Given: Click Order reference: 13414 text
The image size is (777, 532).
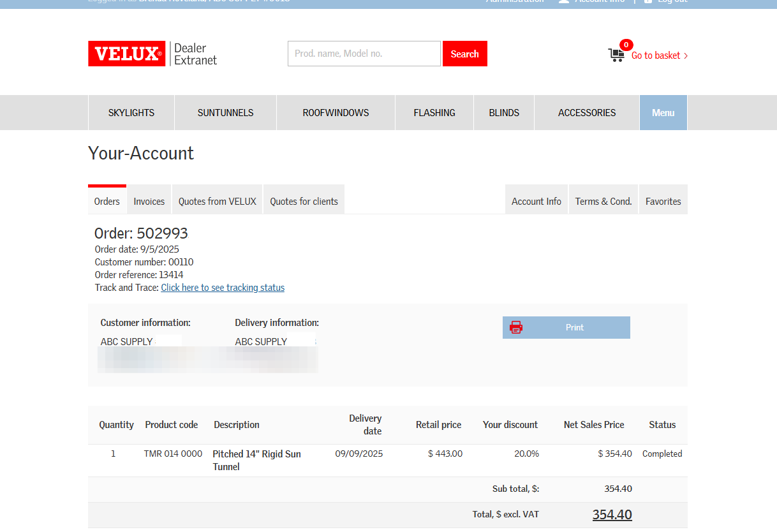Looking at the screenshot, I should pyautogui.click(x=139, y=275).
